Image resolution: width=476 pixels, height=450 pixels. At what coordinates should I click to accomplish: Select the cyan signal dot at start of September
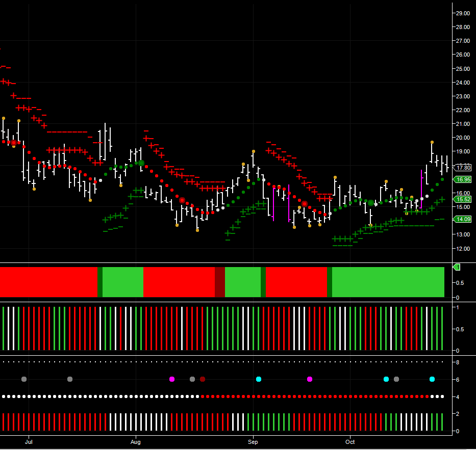click(259, 379)
